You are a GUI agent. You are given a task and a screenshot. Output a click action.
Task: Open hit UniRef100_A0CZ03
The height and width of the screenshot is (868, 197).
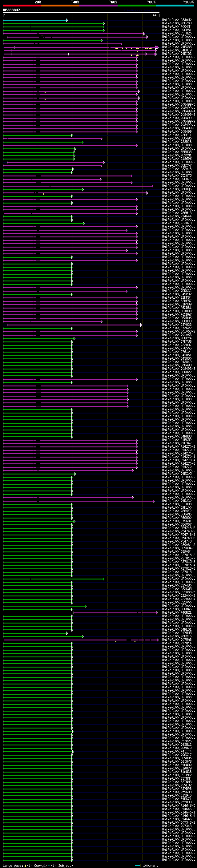177,23
